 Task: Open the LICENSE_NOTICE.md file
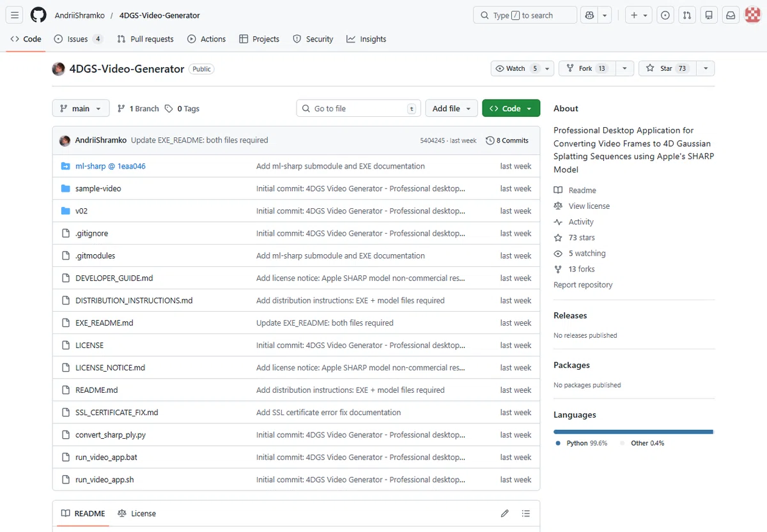[x=110, y=368]
